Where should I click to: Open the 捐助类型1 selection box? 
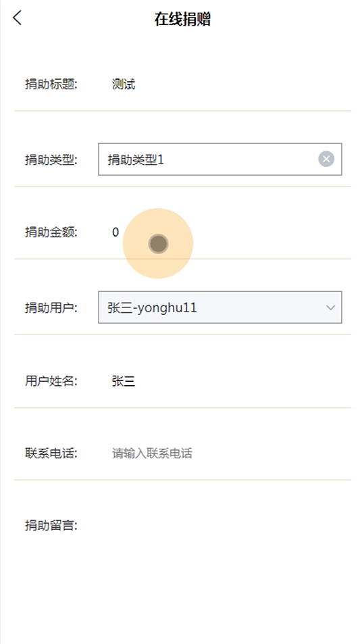pyautogui.click(x=220, y=159)
